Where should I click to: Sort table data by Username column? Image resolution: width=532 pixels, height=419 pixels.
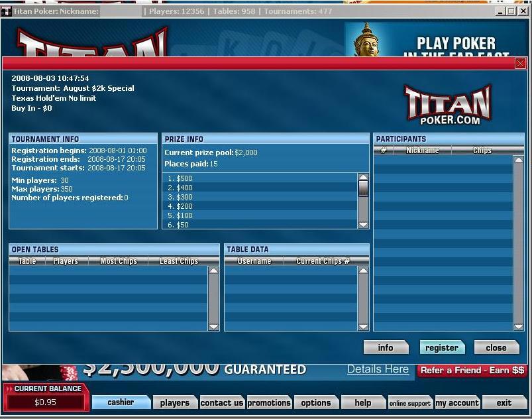(254, 261)
